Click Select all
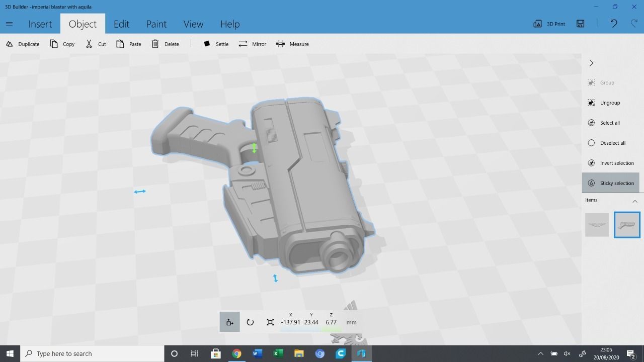 click(x=604, y=123)
